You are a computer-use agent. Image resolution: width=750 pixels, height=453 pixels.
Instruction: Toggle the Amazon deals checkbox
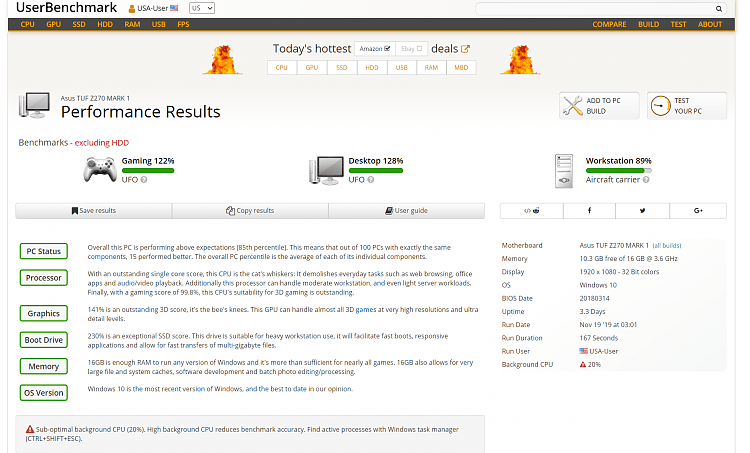[x=387, y=49]
